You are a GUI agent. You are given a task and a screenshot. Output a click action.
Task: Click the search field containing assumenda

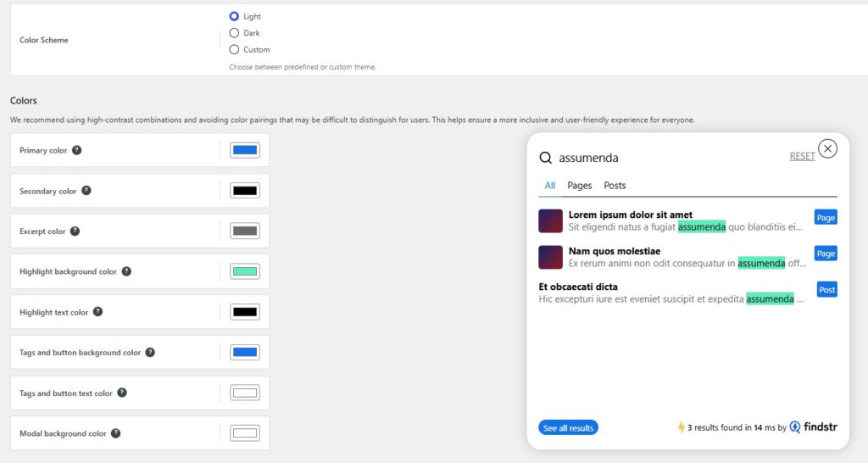[x=661, y=158]
